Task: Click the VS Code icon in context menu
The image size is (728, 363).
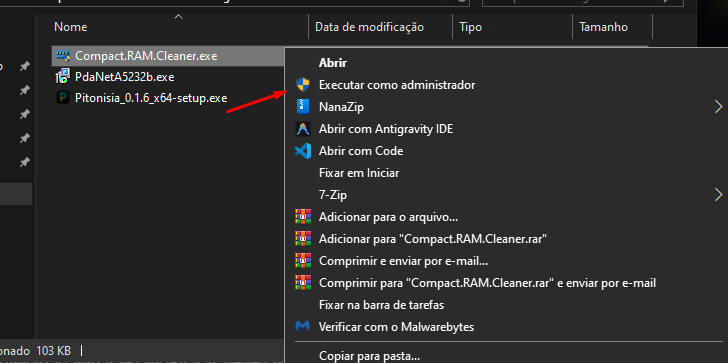Action: pyautogui.click(x=303, y=151)
